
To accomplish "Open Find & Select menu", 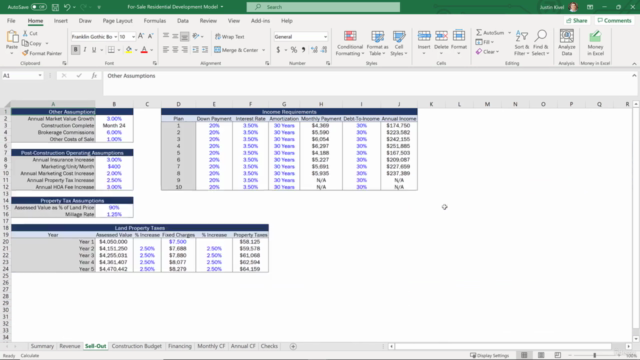I will point(540,43).
